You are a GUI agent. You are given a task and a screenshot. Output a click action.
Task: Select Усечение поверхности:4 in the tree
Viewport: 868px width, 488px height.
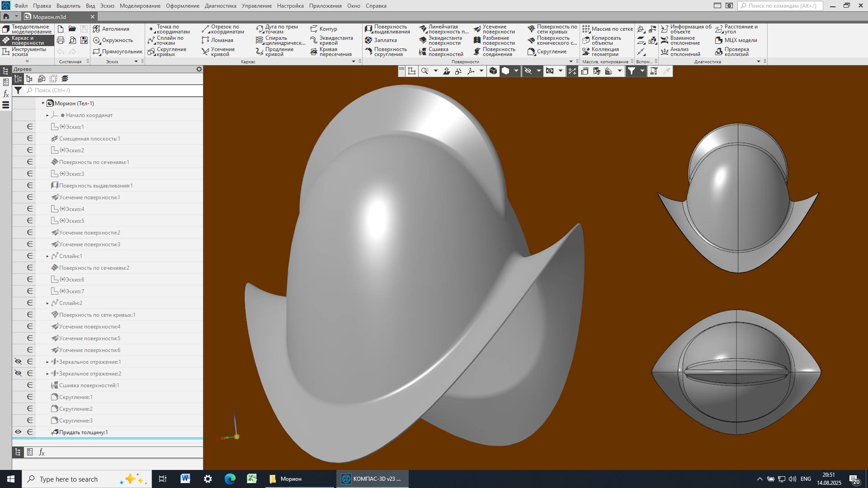[90, 327]
